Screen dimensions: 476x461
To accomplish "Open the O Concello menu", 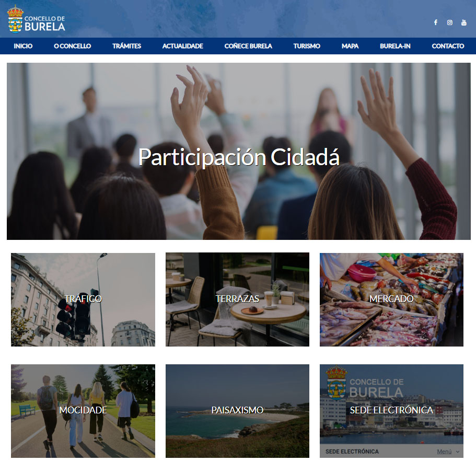I will pyautogui.click(x=72, y=46).
